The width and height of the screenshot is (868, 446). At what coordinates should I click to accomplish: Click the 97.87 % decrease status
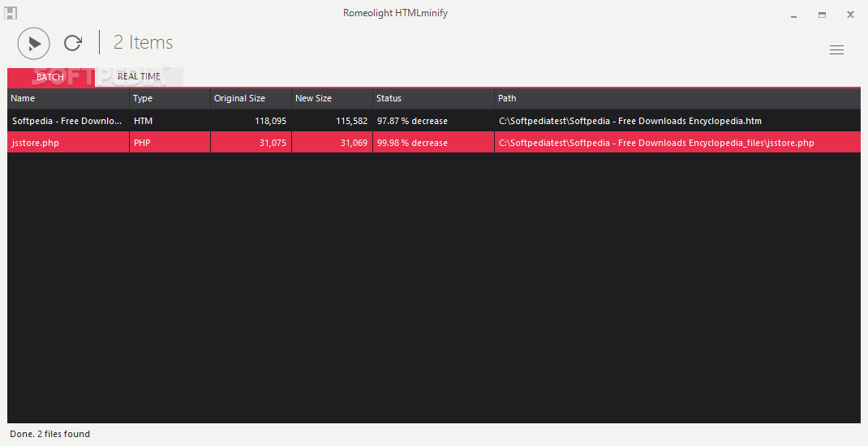[412, 121]
